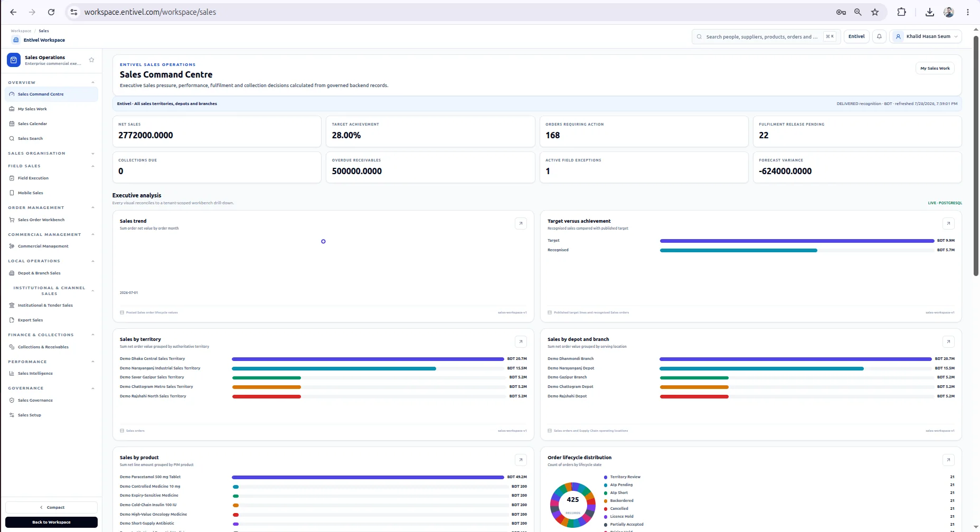Viewport: 980px width, 532px height.
Task: Collapse the Order Management section
Action: click(93, 207)
